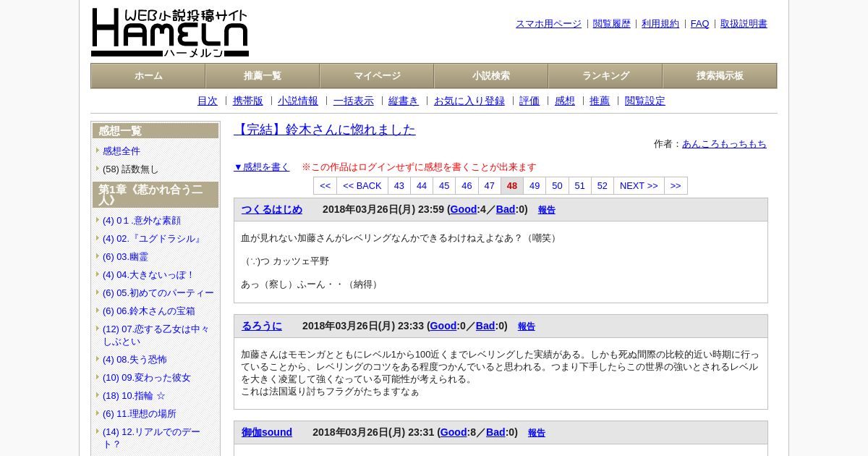The height and width of the screenshot is (456, 868).
Task: Select 一括表示 link
Action: (354, 101)
